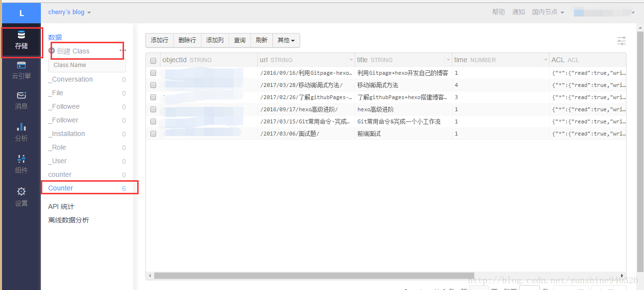Check the row for 利用Gitpage+hexo开发自己的博客
Viewport: 644px width, 290px height.
pos(153,72)
